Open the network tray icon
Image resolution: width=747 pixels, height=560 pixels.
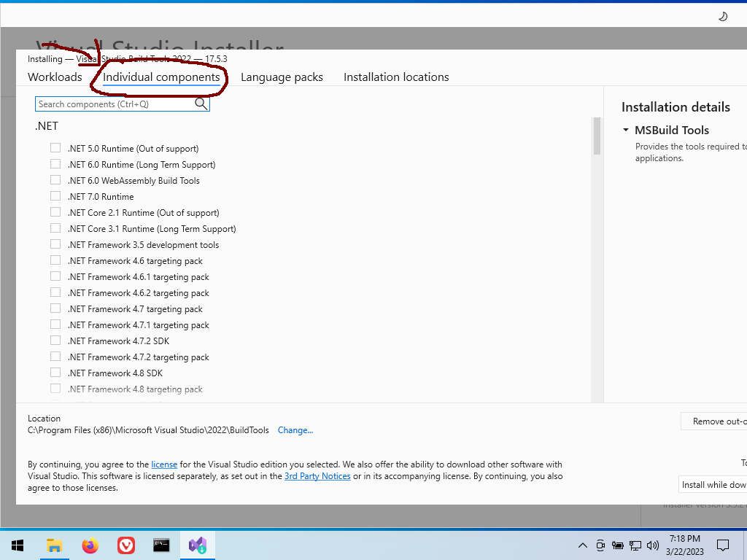[635, 545]
